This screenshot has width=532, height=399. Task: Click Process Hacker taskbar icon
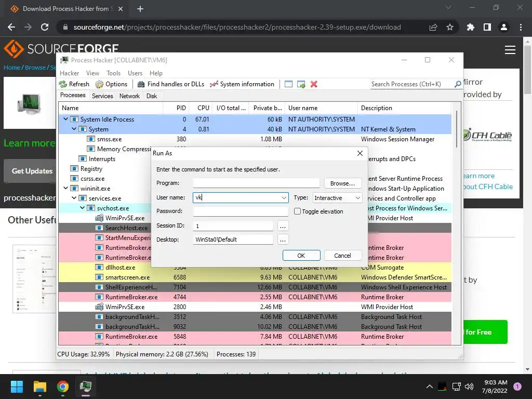click(x=86, y=387)
